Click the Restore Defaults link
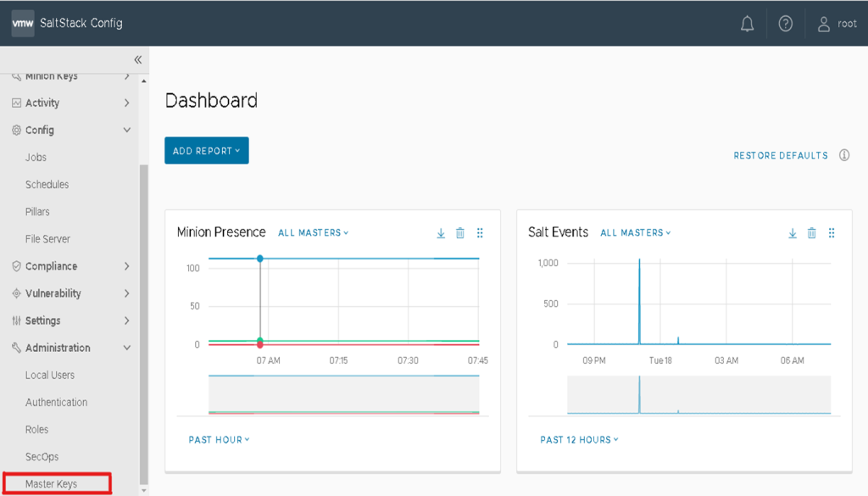Screen dimensions: 868x496 [781, 156]
